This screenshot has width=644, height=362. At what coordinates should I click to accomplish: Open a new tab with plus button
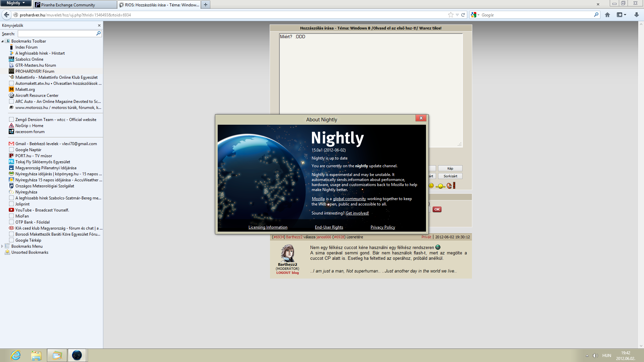tap(206, 5)
